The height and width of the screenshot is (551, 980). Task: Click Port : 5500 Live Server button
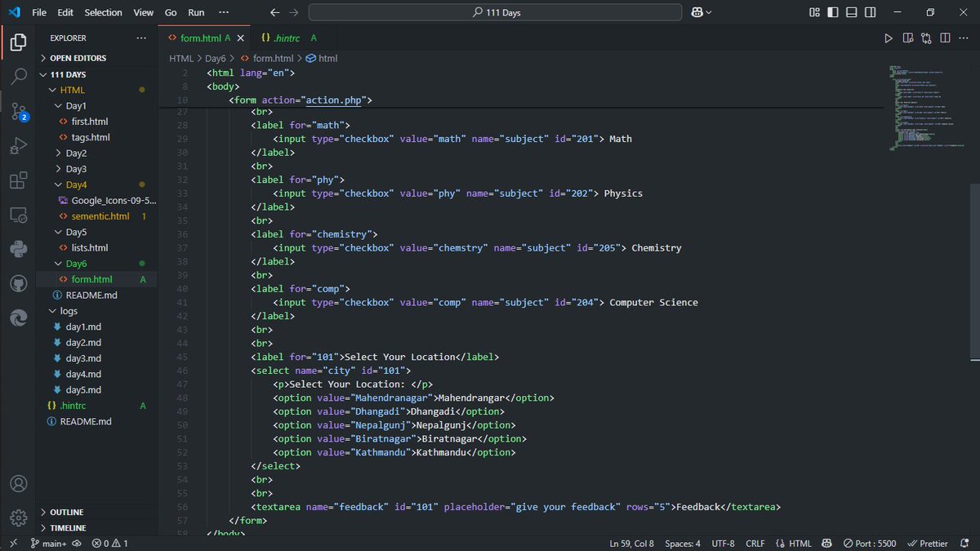870,543
